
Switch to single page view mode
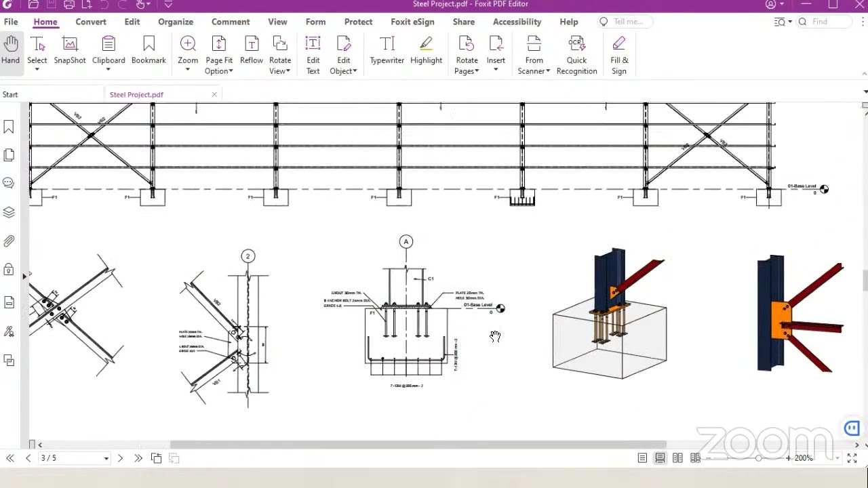(642, 458)
